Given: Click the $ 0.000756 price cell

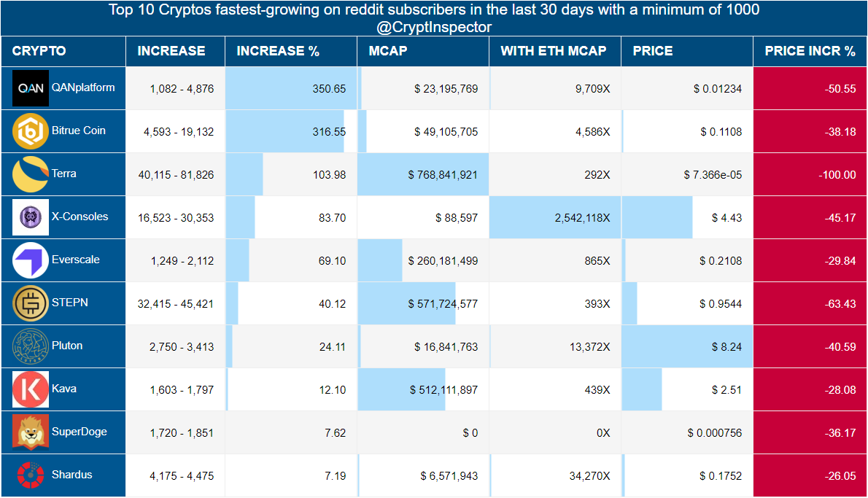Looking at the screenshot, I should [687, 432].
